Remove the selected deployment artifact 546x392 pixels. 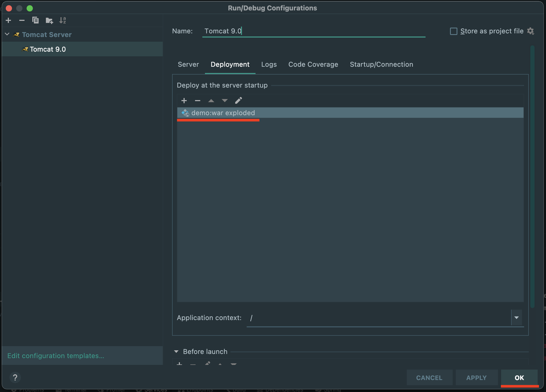coord(198,101)
